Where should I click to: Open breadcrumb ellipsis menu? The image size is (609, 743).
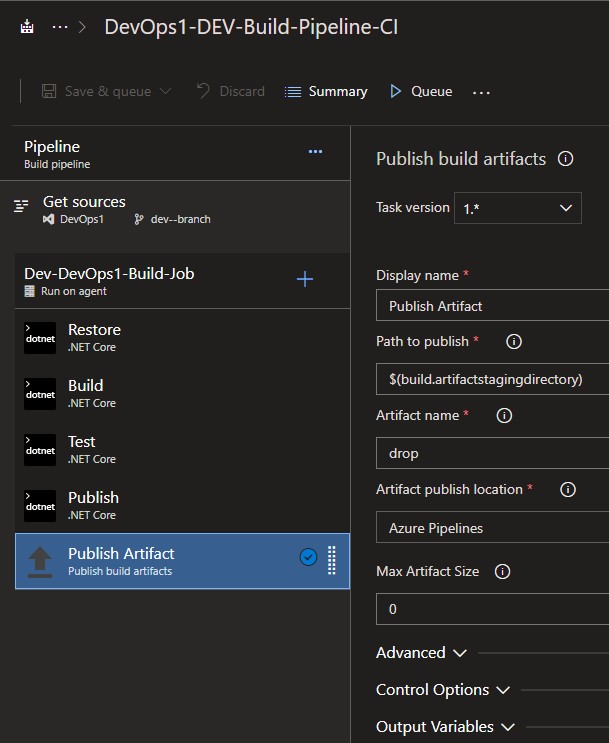(x=60, y=27)
